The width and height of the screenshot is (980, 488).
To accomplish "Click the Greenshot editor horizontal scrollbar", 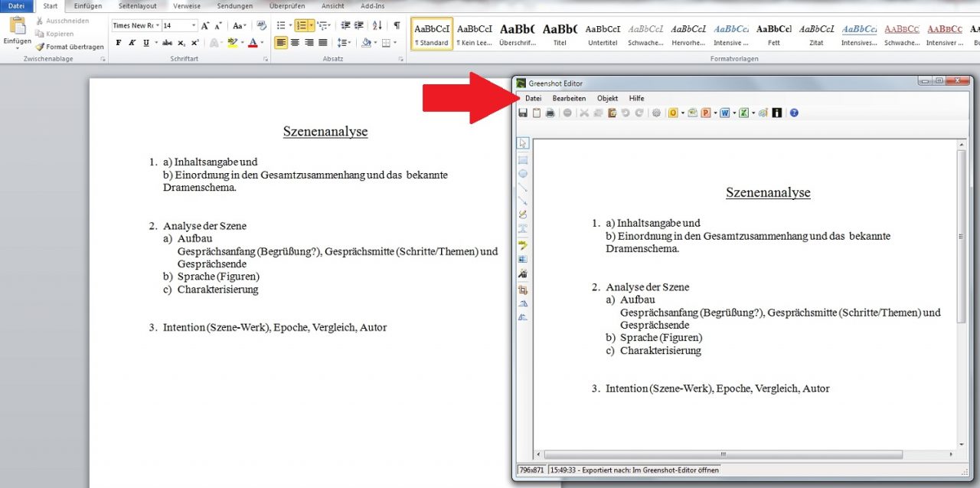I will click(724, 454).
